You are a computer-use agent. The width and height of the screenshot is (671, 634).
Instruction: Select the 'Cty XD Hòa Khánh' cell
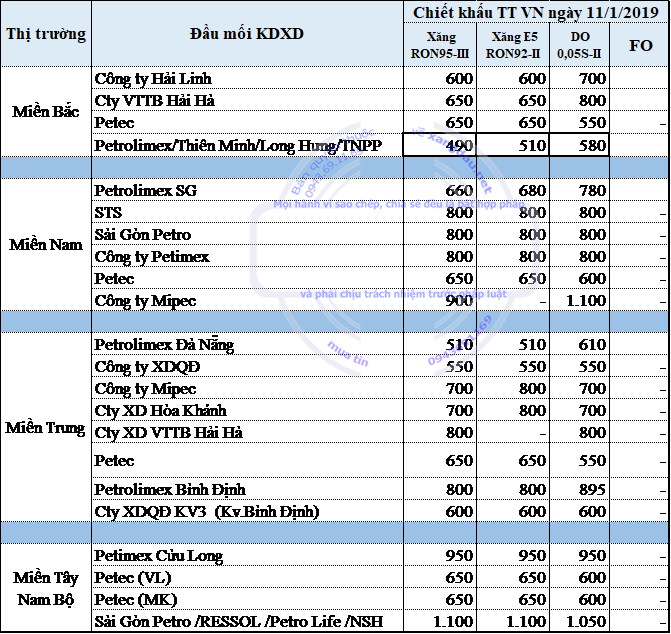coord(247,411)
